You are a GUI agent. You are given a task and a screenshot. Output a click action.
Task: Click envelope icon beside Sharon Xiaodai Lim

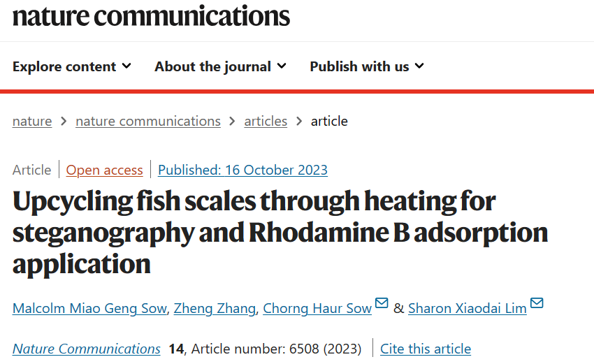point(537,303)
